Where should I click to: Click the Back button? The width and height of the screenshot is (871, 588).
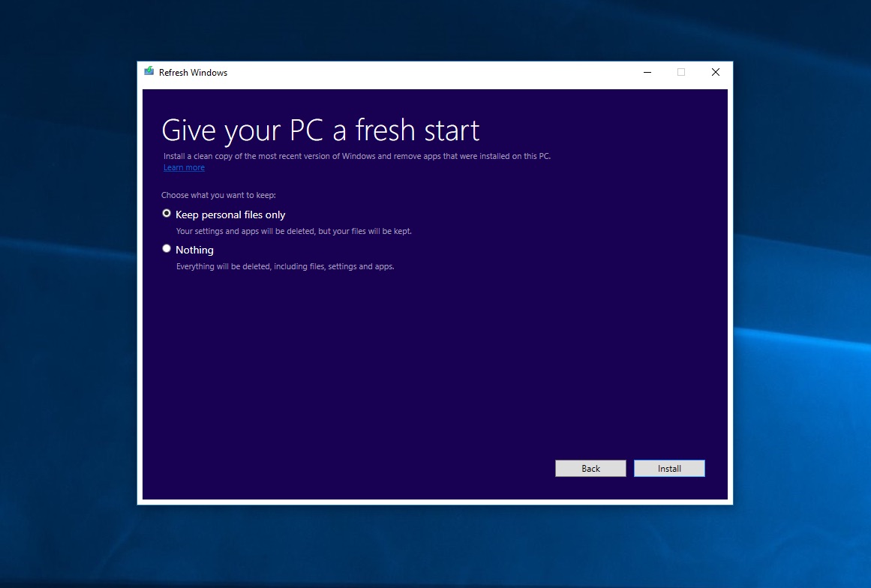click(x=590, y=468)
